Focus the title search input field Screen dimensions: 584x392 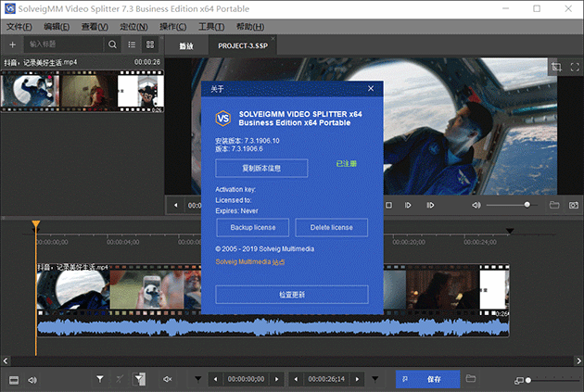(x=64, y=44)
